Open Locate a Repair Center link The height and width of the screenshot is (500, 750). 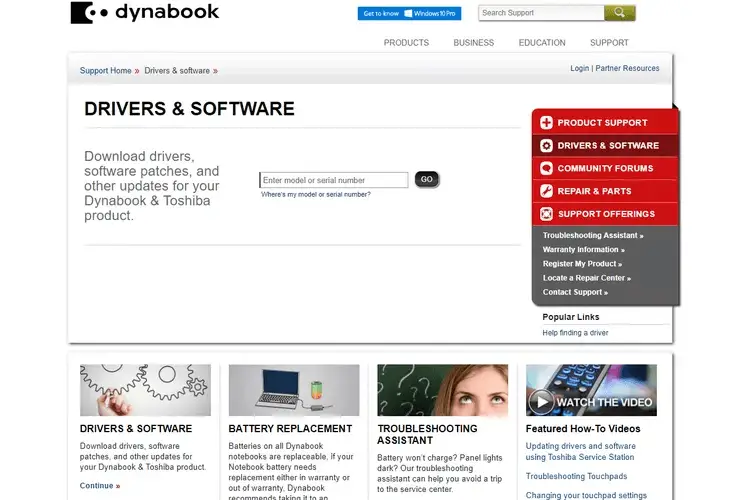click(586, 278)
